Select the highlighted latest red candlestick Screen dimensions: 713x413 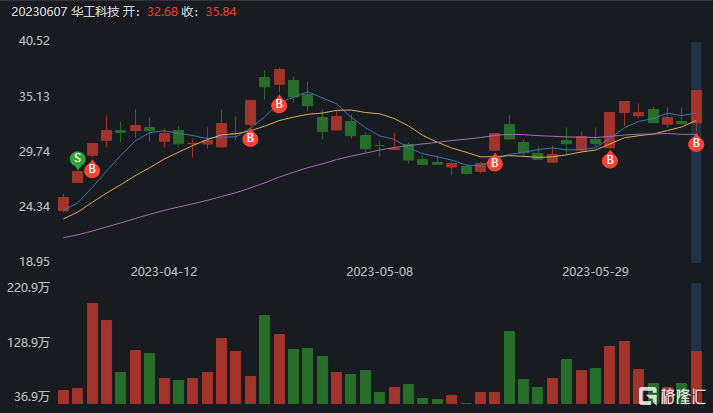[696, 106]
